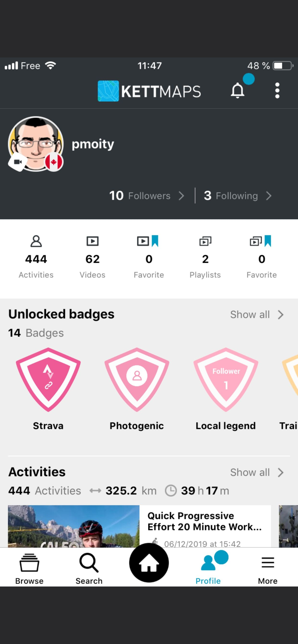This screenshot has width=298, height=644.
Task: Tap the video camera badge on avatar
Action: point(18,162)
